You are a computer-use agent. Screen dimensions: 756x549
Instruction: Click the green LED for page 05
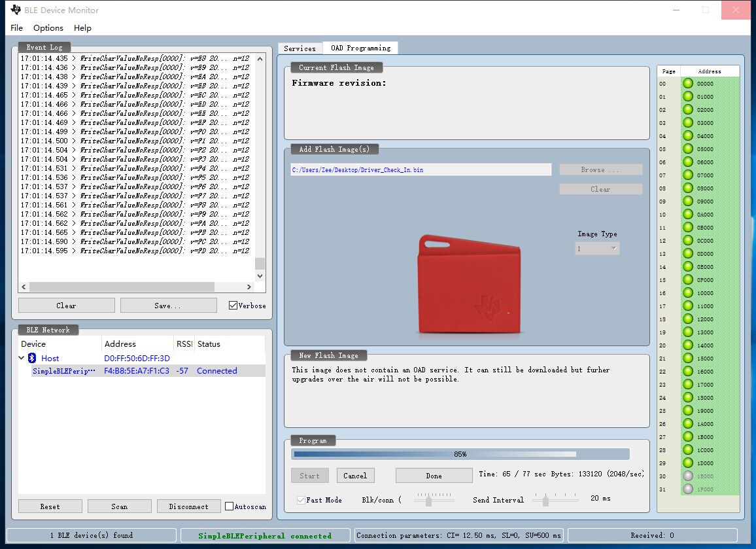click(688, 149)
